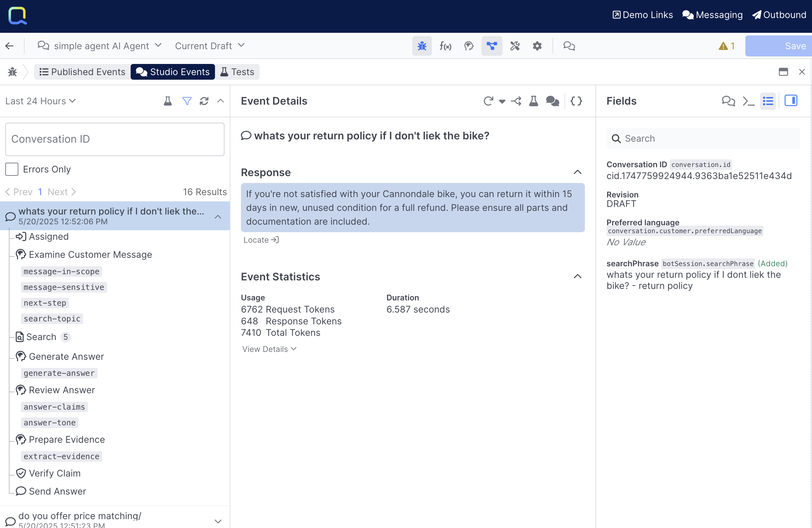
Task: Select the flow graph toolbar icon
Action: (x=492, y=46)
